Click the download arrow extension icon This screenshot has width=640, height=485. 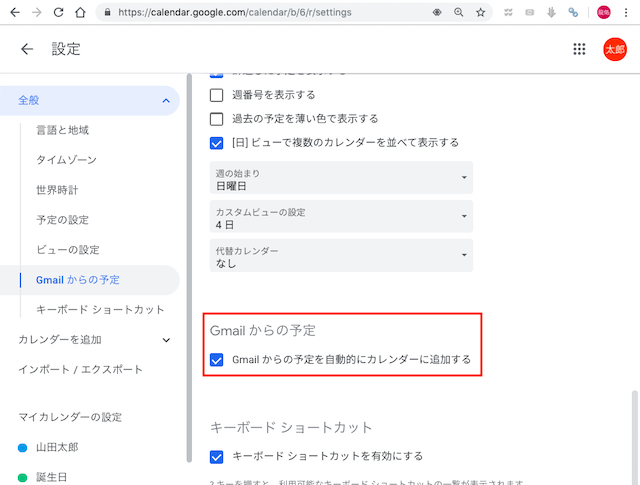(x=551, y=12)
